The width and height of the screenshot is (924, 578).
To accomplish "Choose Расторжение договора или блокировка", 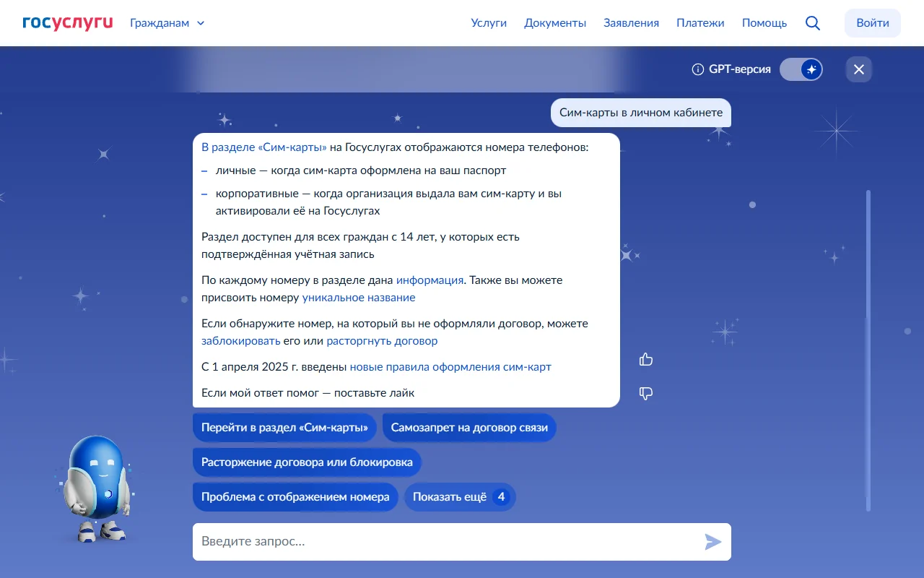I will [307, 462].
